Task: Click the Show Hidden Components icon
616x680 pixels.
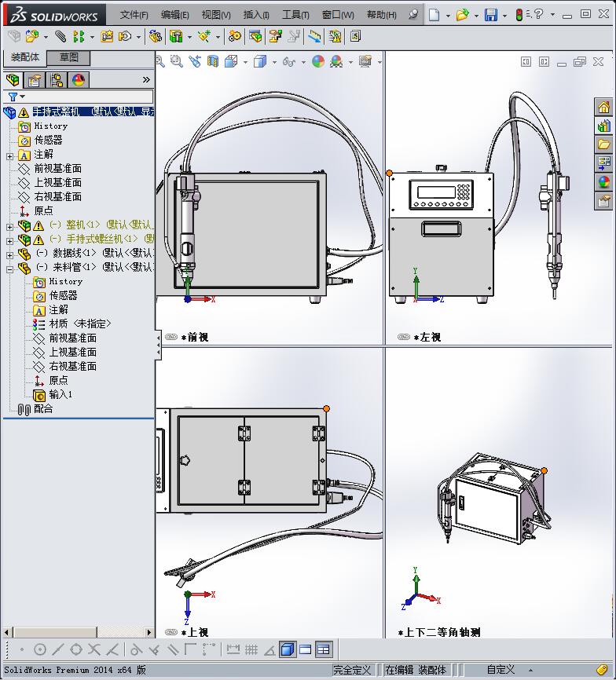Action: pos(155,36)
